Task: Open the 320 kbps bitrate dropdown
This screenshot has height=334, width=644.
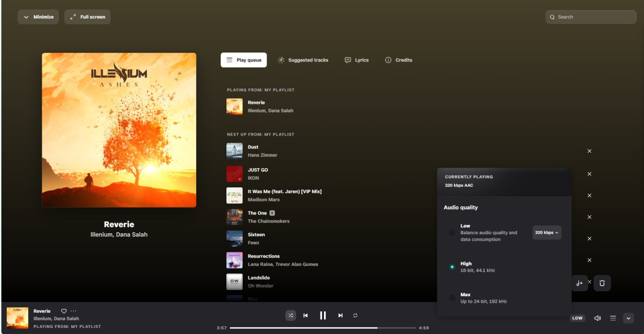Action: point(547,232)
